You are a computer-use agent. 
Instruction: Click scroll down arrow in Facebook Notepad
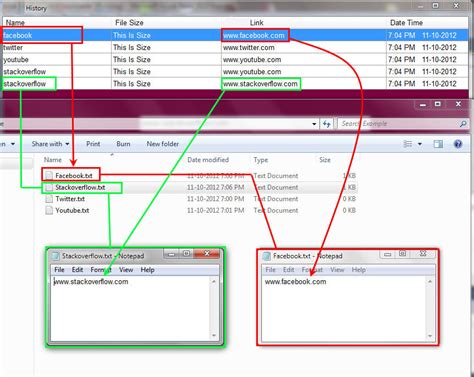[x=430, y=336]
